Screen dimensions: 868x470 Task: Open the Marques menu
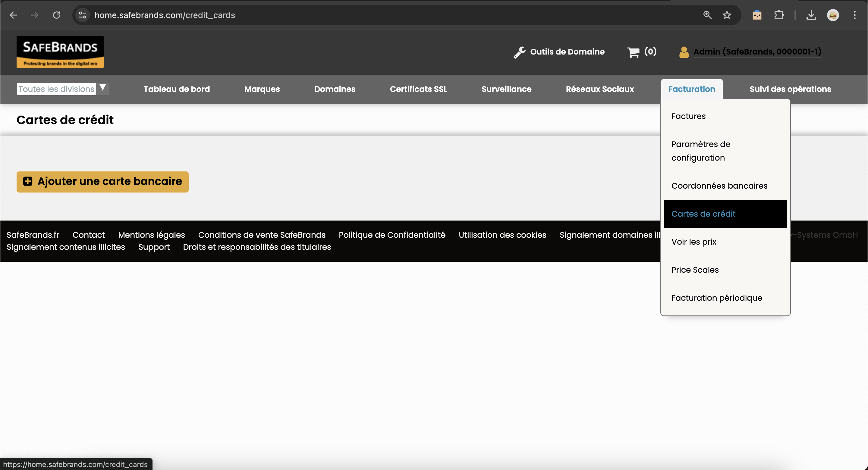point(262,89)
